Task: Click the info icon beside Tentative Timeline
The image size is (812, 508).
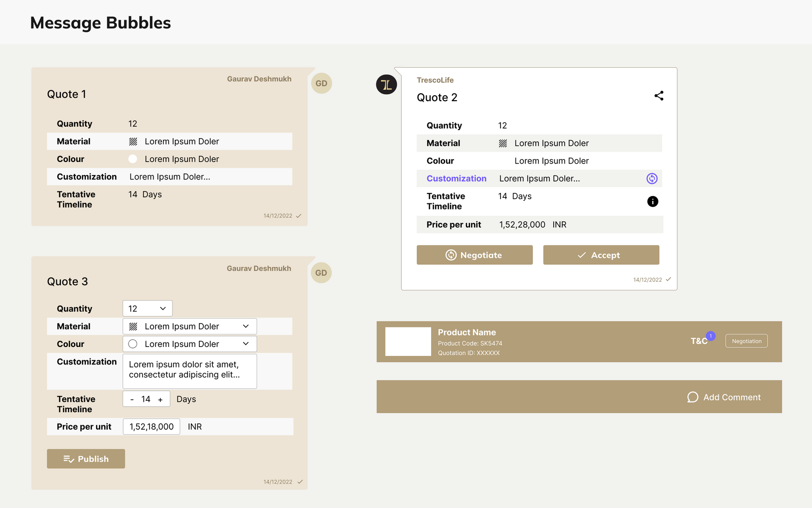Action: 652,201
